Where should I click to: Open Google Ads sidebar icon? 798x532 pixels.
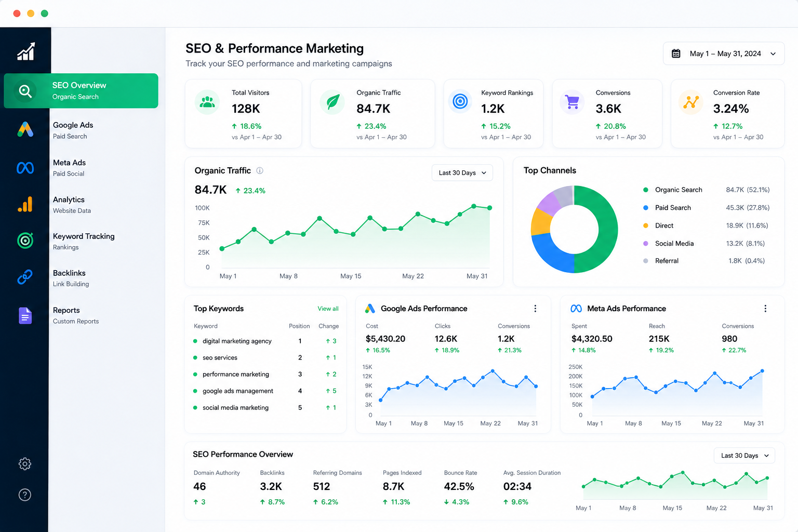point(25,129)
